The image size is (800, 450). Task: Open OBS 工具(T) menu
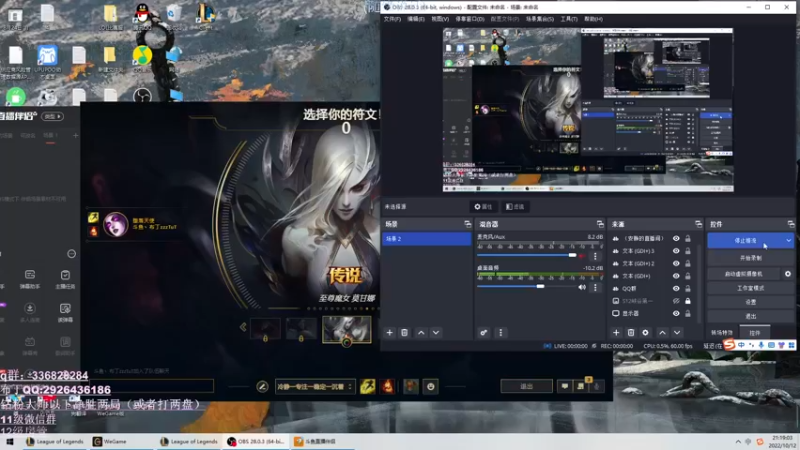569,19
